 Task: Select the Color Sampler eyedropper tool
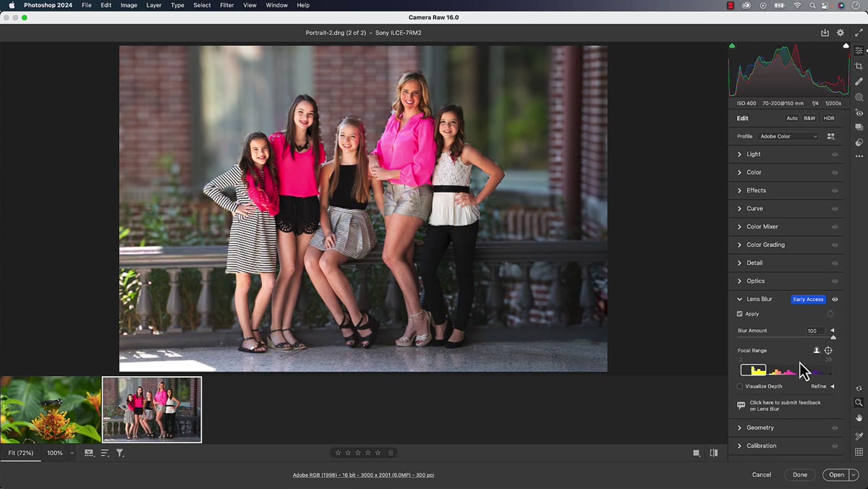[859, 436]
